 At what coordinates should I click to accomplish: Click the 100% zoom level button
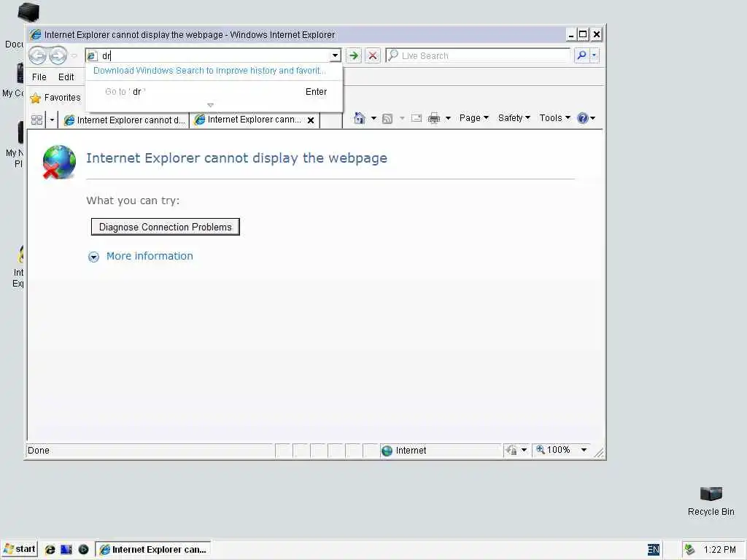click(x=553, y=450)
